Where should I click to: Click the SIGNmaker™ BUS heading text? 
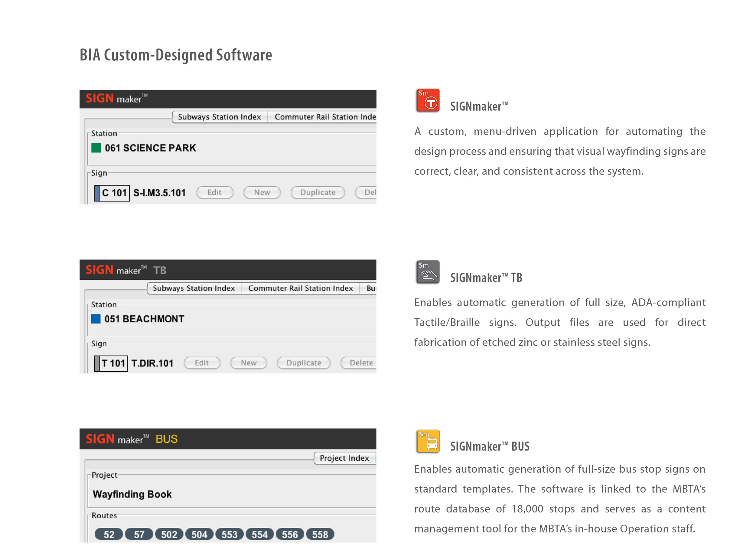click(x=490, y=446)
